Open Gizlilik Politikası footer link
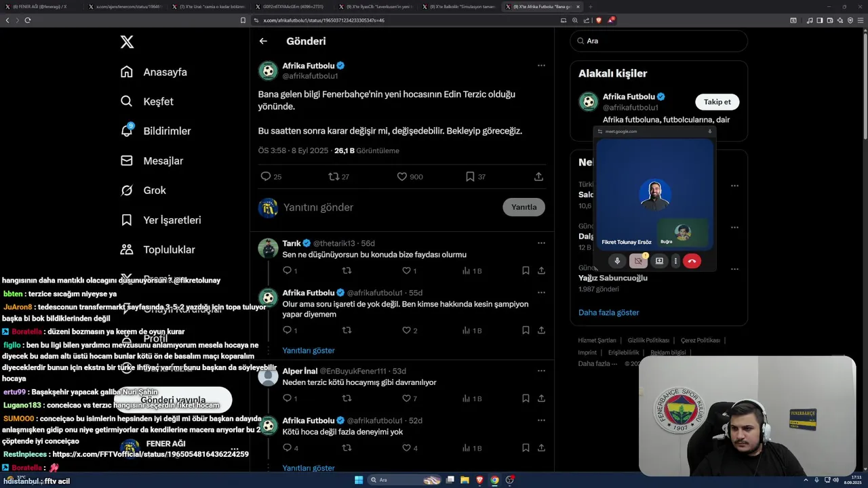Viewport: 868px width, 488px height. [x=648, y=340]
